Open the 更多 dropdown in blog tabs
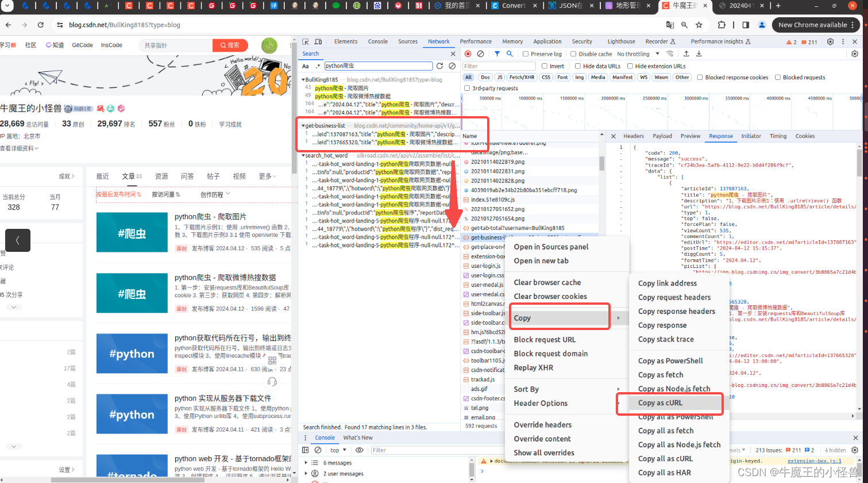868x483 pixels. [268, 176]
